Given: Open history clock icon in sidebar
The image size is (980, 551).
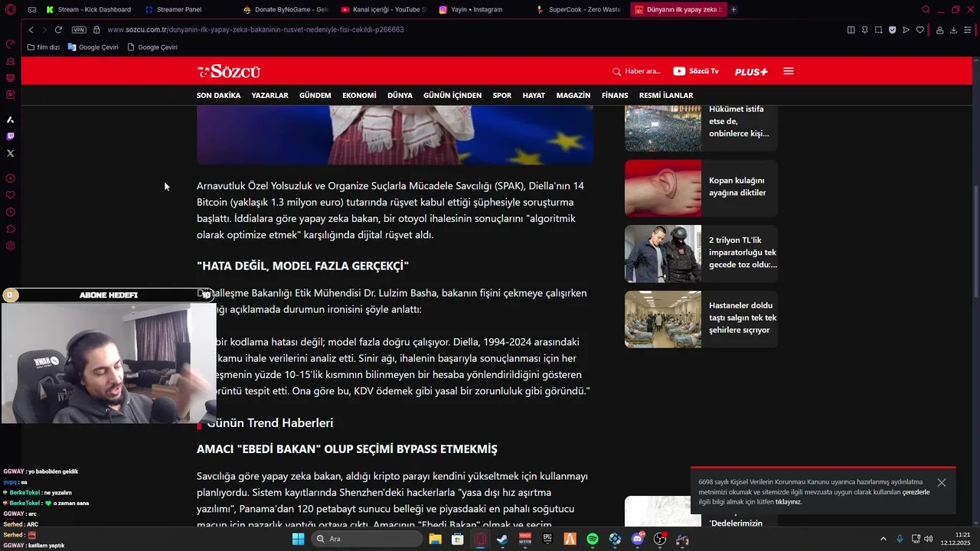Looking at the screenshot, I should pos(10,212).
